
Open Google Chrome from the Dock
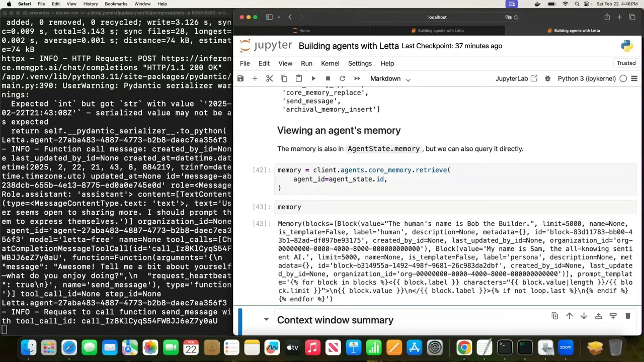pyautogui.click(x=464, y=347)
